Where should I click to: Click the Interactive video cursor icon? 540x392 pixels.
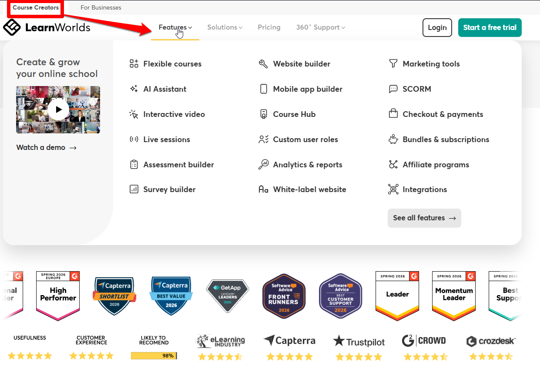134,114
